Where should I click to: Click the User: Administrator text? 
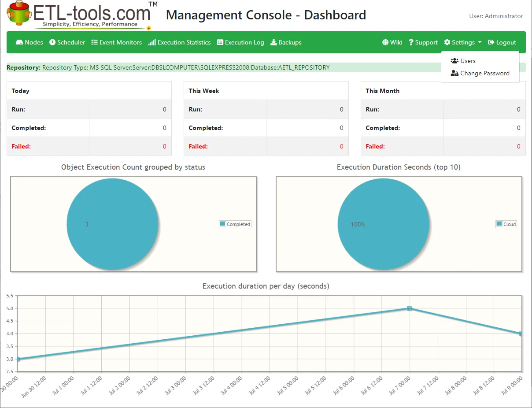[x=496, y=16]
